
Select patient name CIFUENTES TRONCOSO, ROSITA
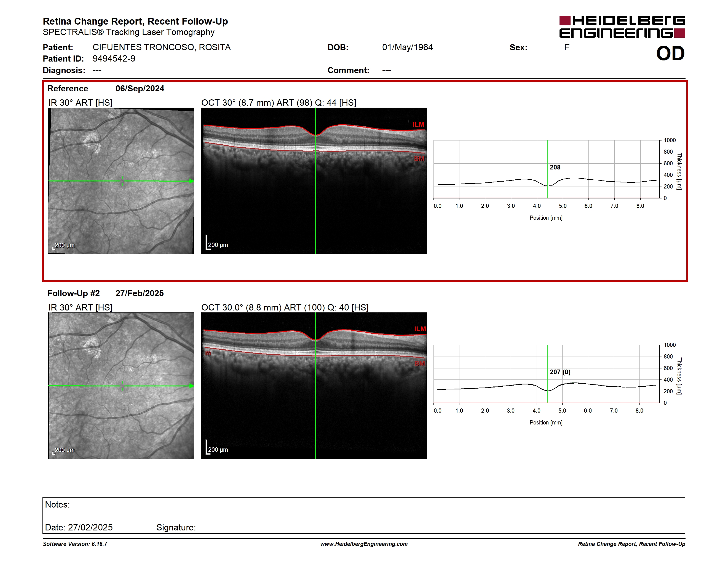162,47
